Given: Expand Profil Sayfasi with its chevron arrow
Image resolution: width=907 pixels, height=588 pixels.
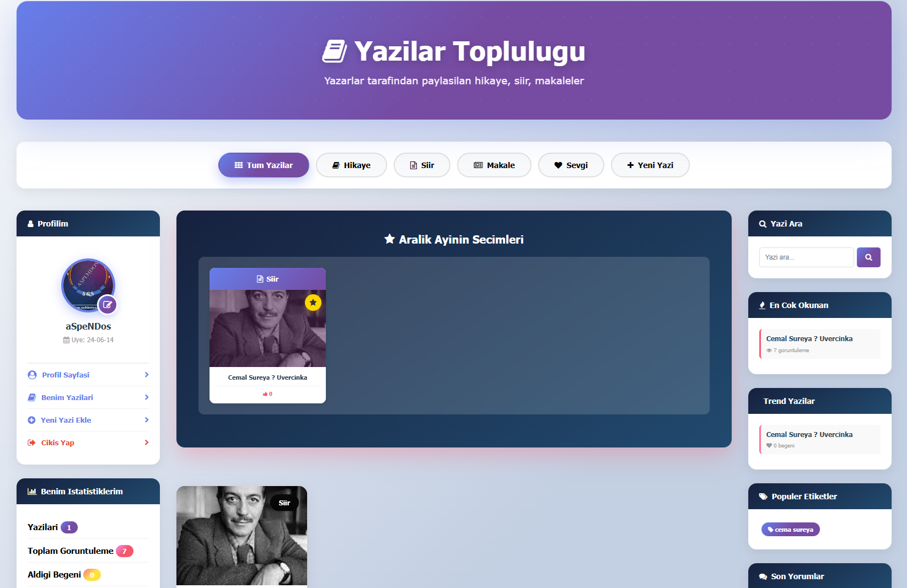Looking at the screenshot, I should [147, 375].
